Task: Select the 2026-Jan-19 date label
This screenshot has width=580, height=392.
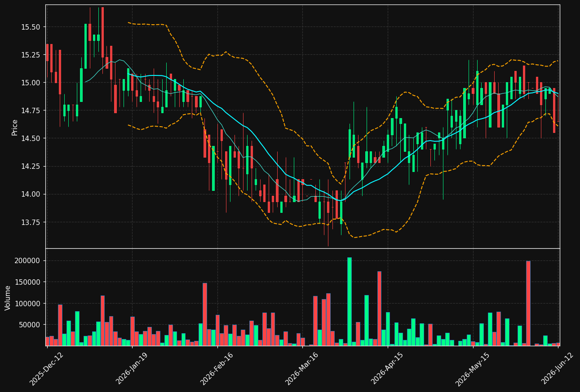Action: tap(132, 369)
